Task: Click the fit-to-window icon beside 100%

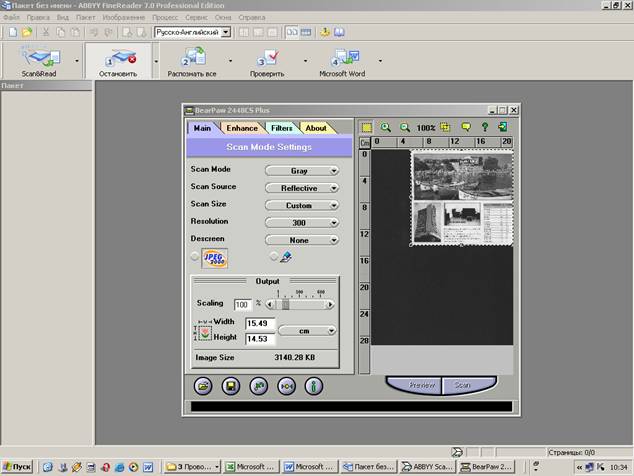Action: (445, 127)
